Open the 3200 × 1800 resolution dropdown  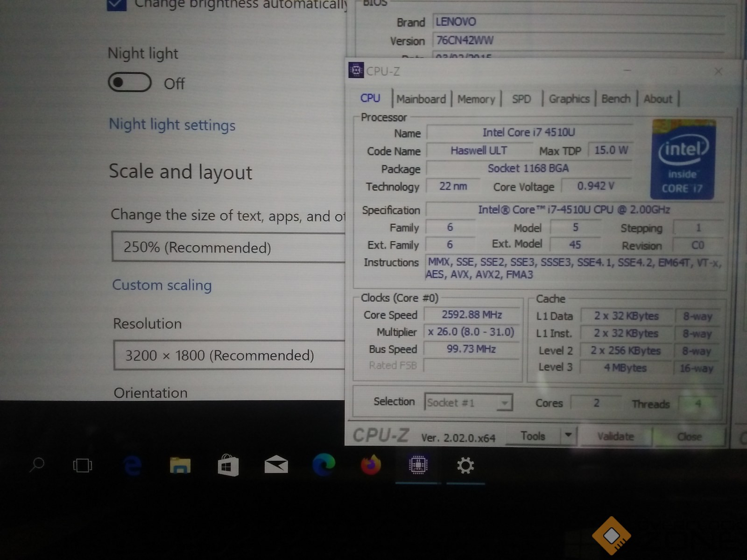point(229,355)
